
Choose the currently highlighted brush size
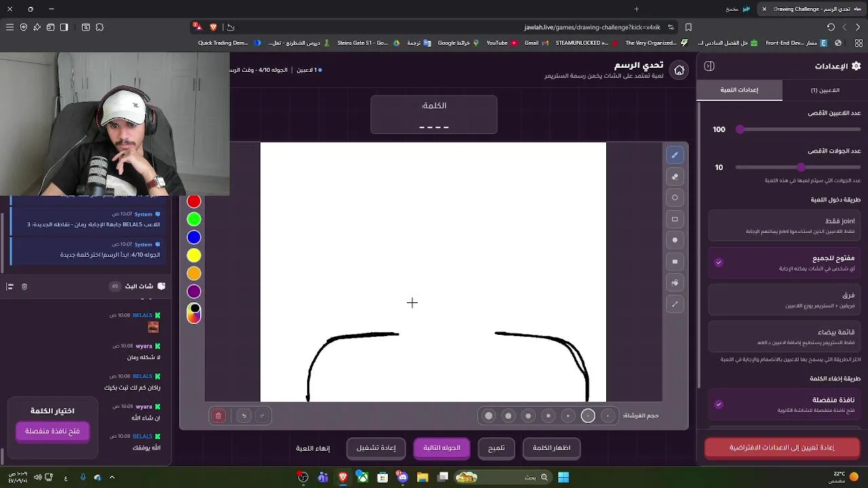click(x=588, y=415)
